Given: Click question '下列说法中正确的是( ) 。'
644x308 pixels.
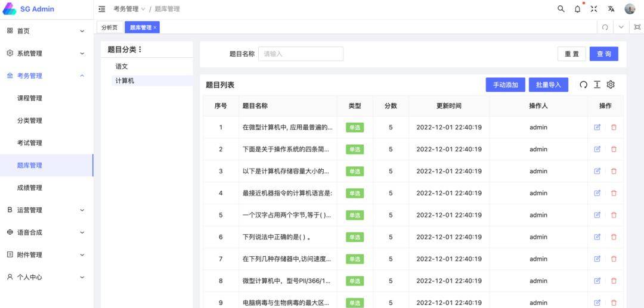Looking at the screenshot, I should (x=276, y=237).
